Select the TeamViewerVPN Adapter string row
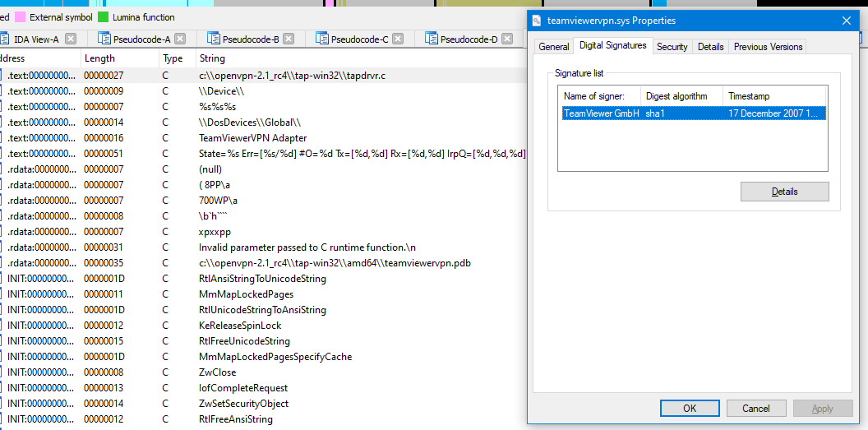This screenshot has height=430, width=868. (x=263, y=138)
